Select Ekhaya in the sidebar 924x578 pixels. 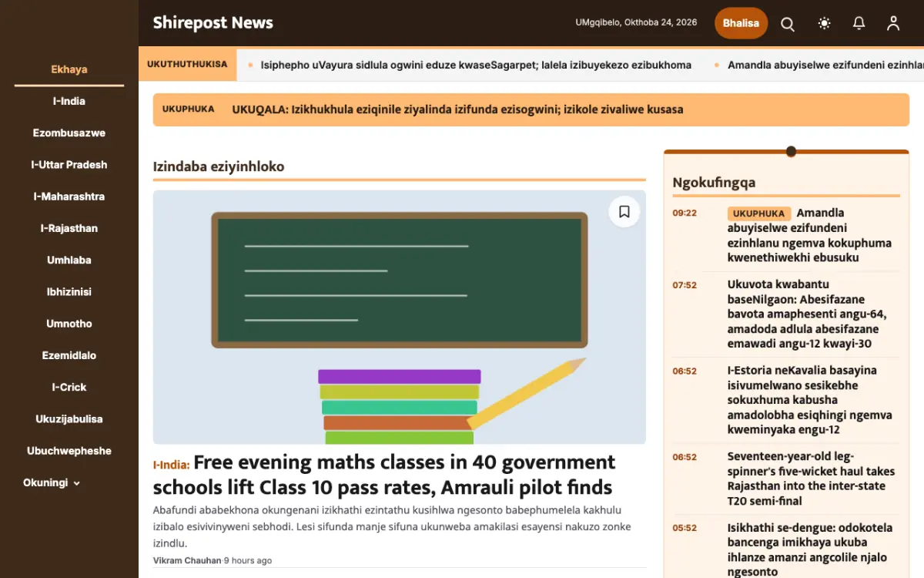pos(69,69)
